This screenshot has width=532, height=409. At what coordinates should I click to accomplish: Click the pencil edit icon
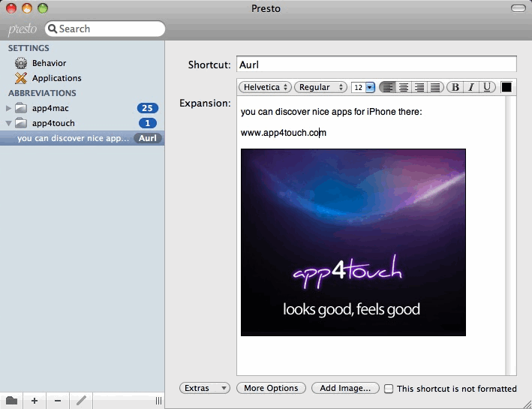[81, 401]
